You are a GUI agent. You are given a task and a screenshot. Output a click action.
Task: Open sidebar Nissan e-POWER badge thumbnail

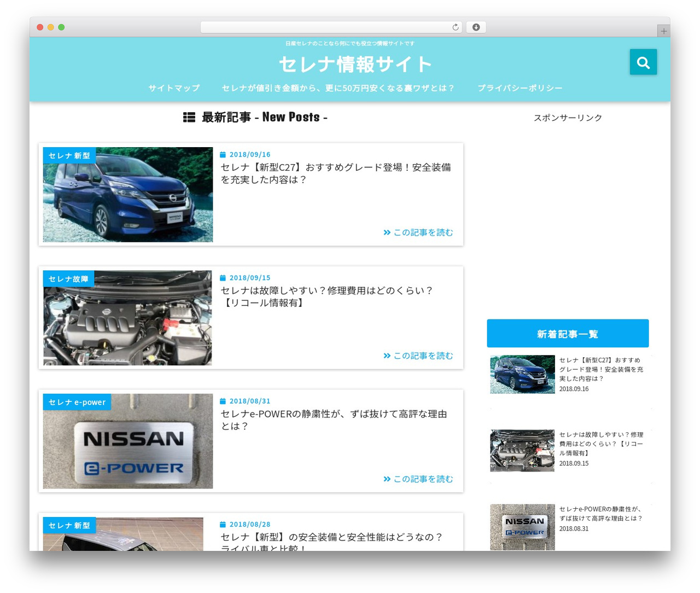(522, 527)
